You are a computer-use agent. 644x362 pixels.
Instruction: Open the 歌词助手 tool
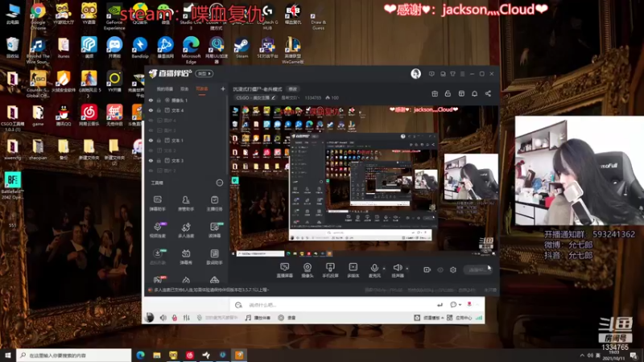click(x=214, y=257)
